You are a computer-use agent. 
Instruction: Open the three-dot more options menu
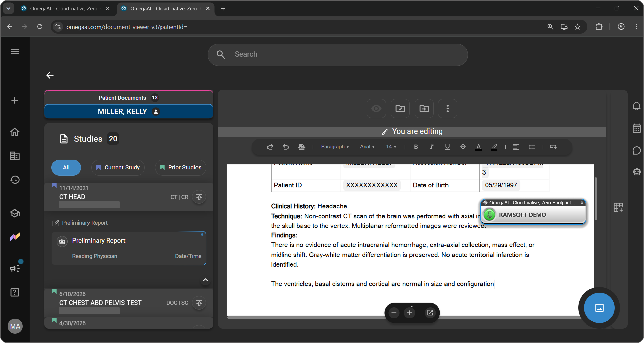tap(448, 108)
